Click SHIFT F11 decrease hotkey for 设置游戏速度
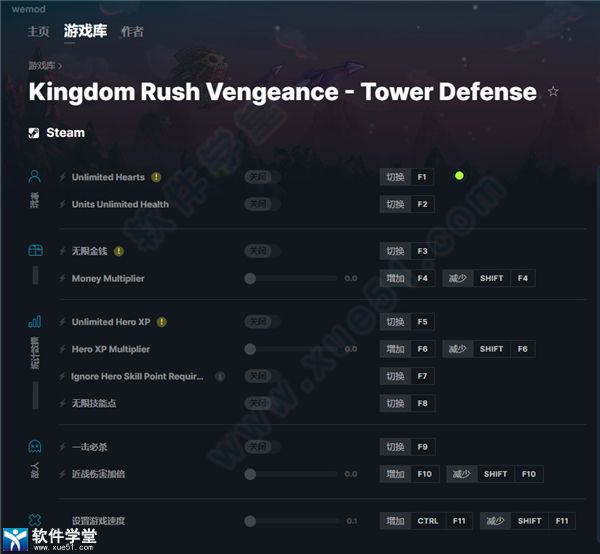Image resolution: width=600 pixels, height=554 pixels. point(528,521)
